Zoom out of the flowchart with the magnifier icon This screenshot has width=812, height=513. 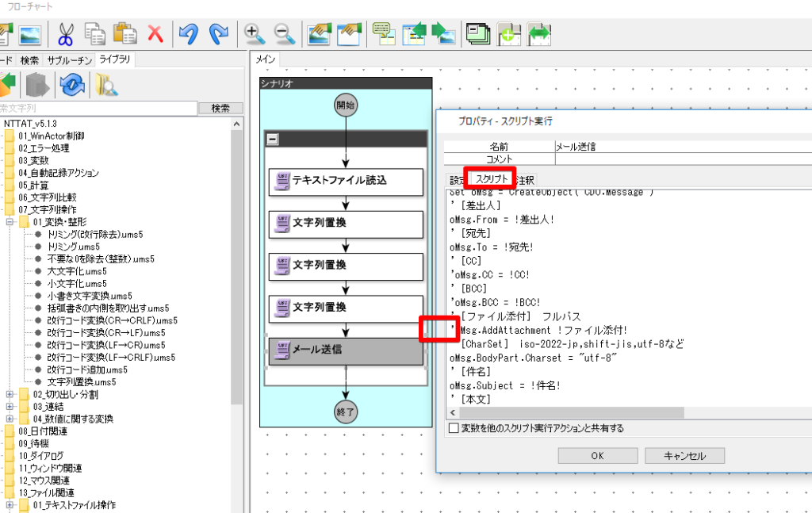click(283, 34)
